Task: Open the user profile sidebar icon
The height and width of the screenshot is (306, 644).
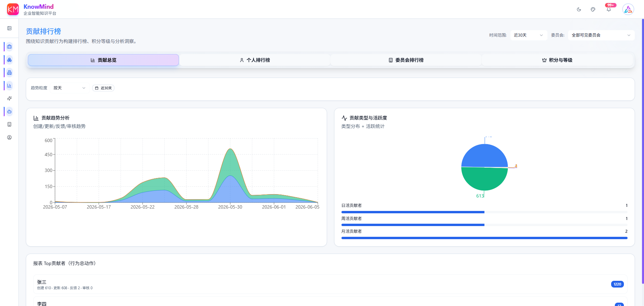Action: [9, 137]
